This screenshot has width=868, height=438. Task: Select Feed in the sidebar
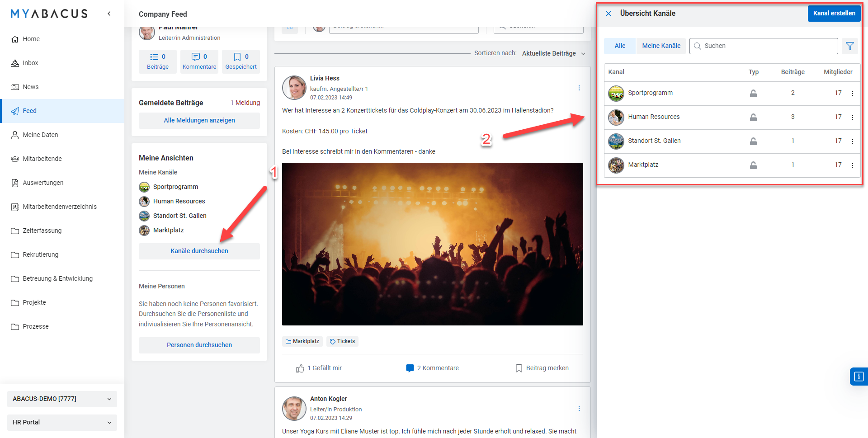coord(62,111)
